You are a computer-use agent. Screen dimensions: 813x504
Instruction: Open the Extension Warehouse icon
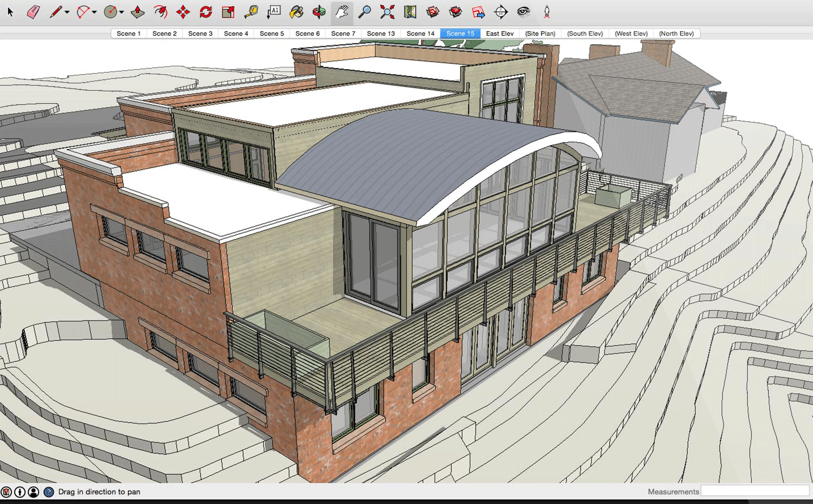[x=456, y=11]
